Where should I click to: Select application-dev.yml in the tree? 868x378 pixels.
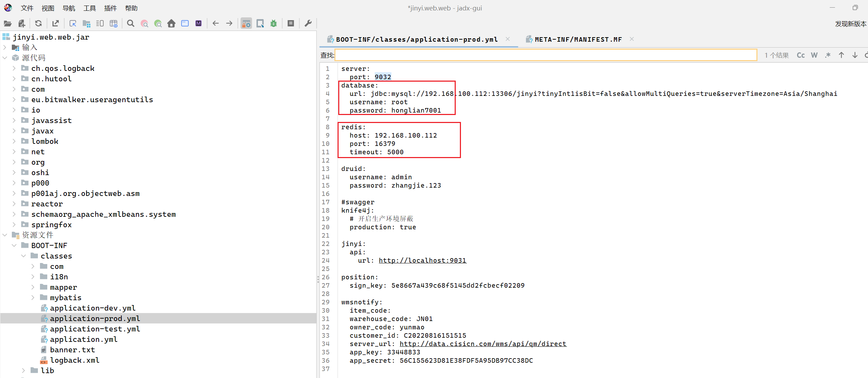coord(92,308)
